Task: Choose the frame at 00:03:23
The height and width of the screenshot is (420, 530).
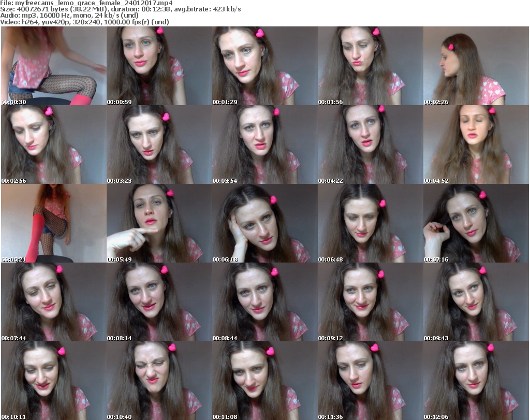Action: [x=159, y=144]
